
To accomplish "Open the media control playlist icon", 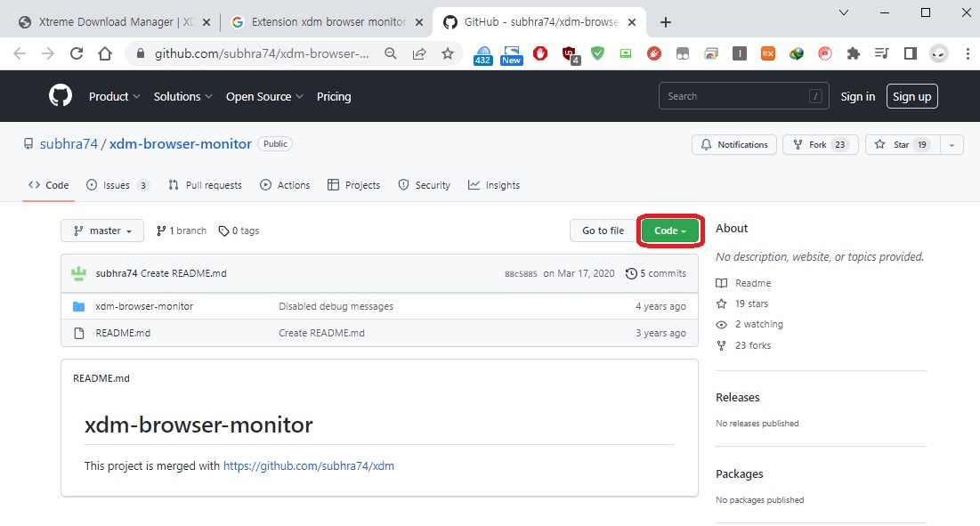I will [881, 53].
